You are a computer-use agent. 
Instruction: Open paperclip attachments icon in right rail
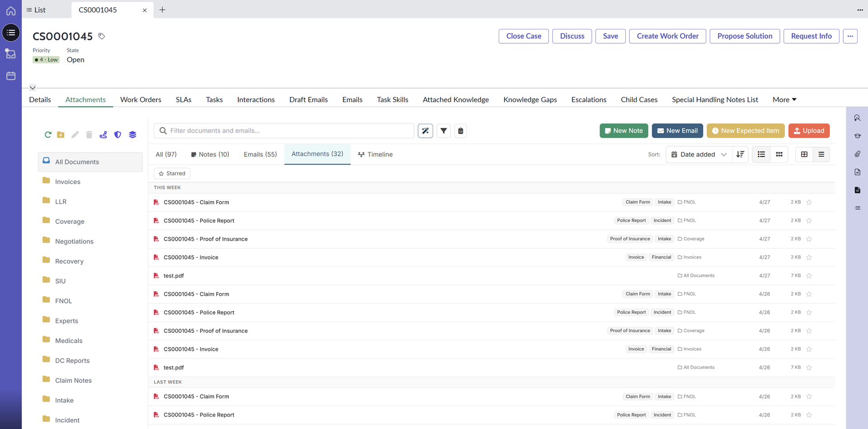[x=857, y=154]
